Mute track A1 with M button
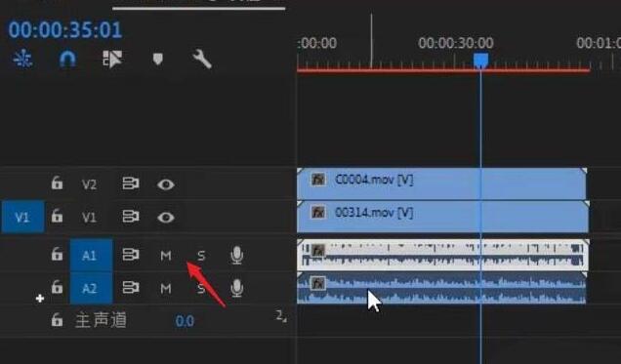621x364 pixels. [166, 256]
